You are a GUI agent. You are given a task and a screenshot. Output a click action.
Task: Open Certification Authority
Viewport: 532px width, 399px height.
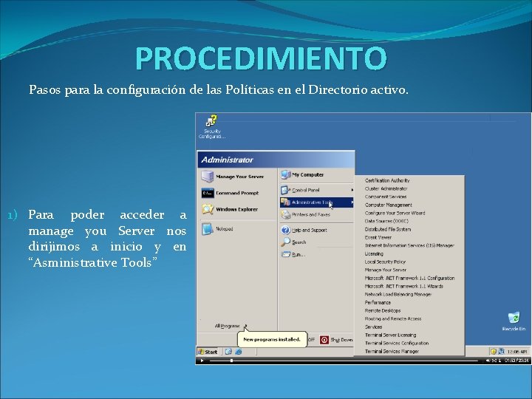click(387, 180)
